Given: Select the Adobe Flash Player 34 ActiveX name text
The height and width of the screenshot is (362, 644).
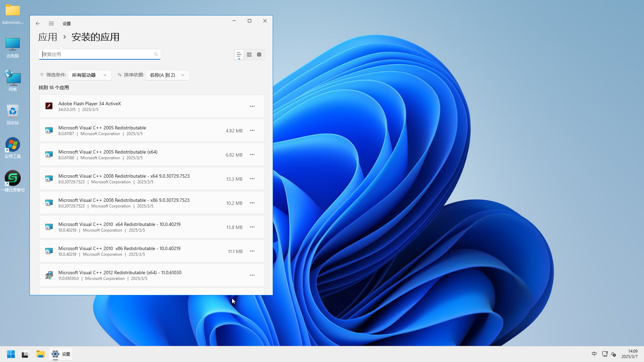Looking at the screenshot, I should click(90, 104).
